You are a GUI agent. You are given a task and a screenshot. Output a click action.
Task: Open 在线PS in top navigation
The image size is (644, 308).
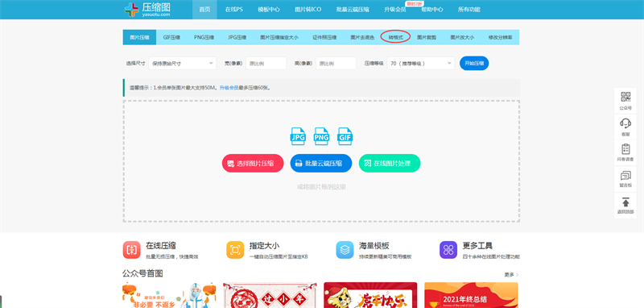(234, 10)
